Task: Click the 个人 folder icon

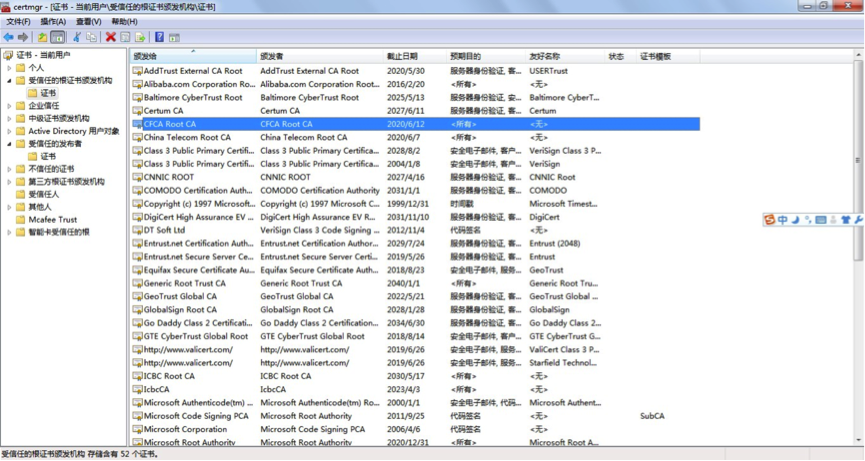Action: coord(21,68)
